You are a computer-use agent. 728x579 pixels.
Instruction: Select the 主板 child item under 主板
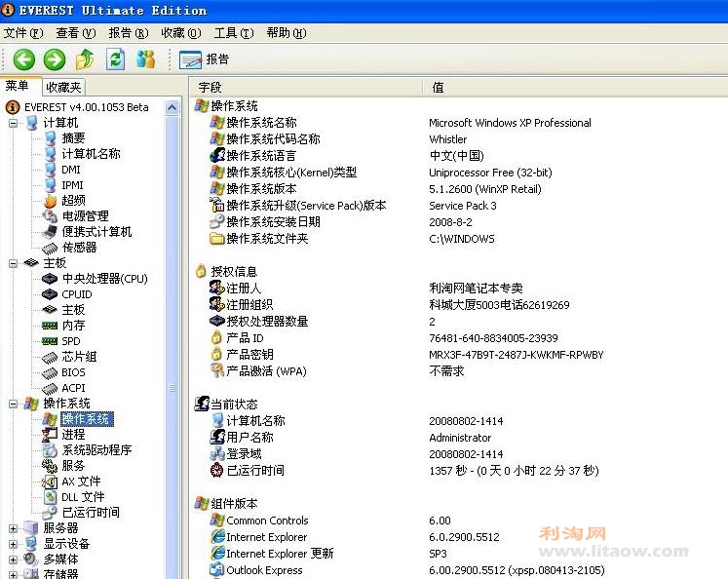pos(73,310)
